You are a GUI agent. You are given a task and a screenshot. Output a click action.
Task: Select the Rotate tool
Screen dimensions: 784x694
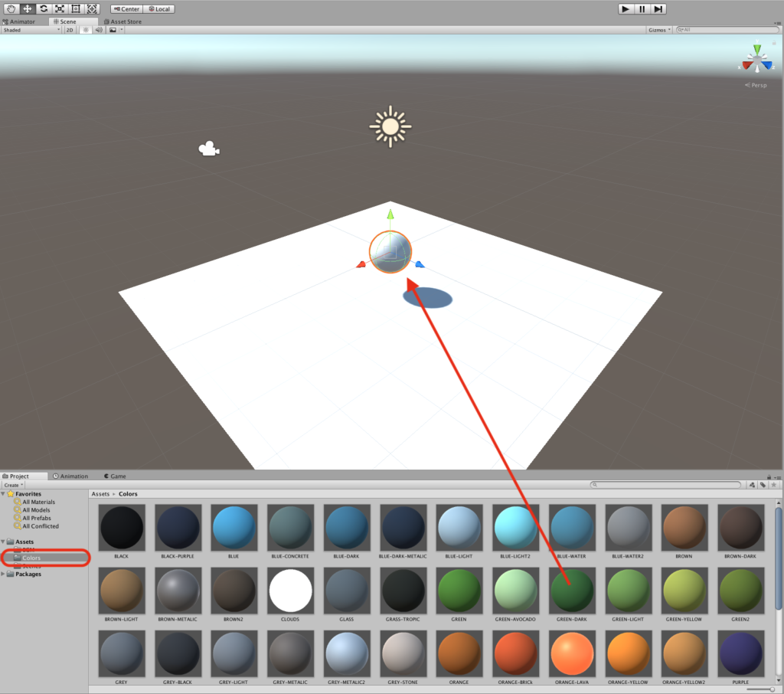coord(44,8)
